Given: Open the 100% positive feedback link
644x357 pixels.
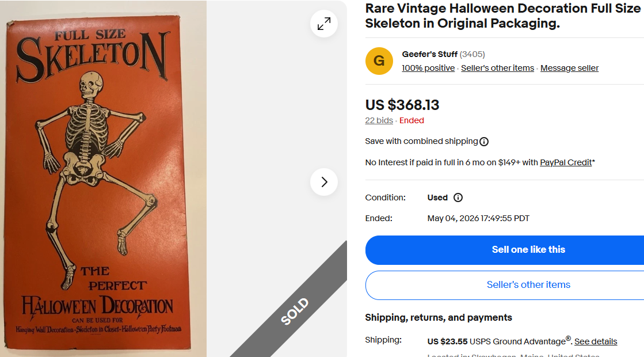Looking at the screenshot, I should coord(428,68).
